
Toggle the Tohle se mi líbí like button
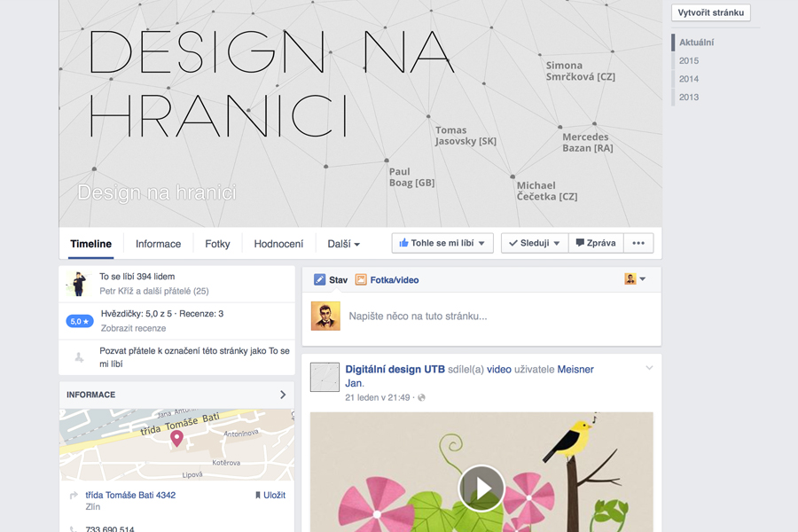(442, 243)
